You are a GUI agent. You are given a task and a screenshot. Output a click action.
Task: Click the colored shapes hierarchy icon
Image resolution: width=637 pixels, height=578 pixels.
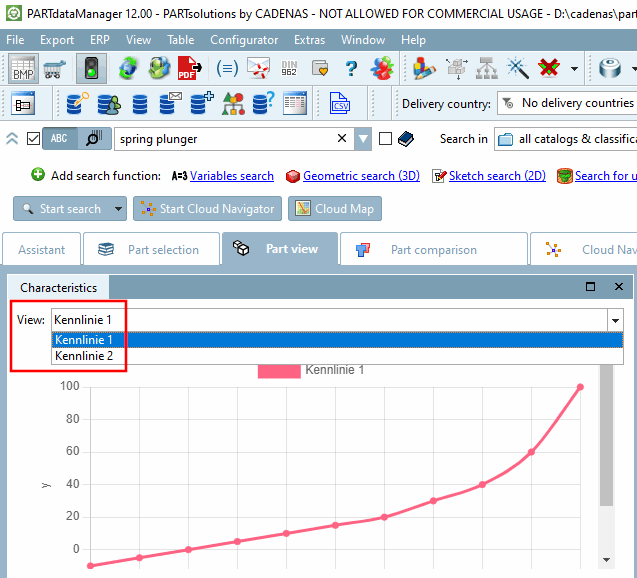233,103
